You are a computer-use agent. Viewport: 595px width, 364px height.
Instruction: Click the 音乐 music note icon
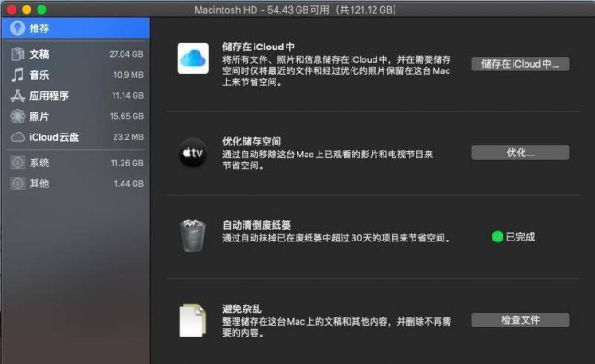click(17, 75)
